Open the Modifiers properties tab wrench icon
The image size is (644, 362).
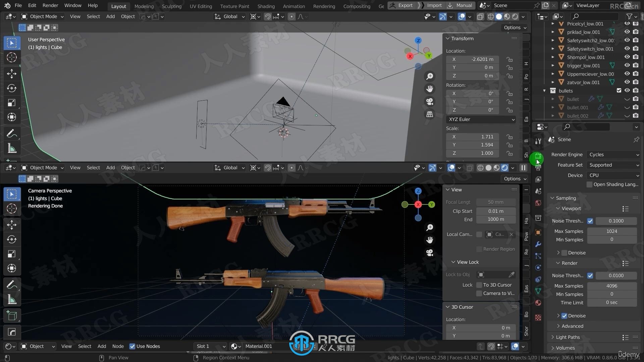point(538,244)
